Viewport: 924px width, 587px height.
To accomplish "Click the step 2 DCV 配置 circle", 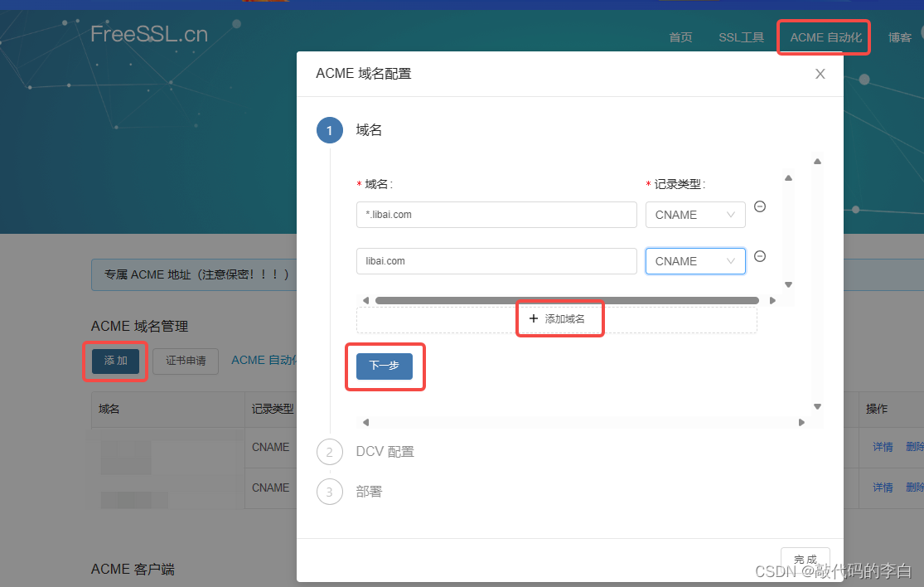I will [x=330, y=452].
